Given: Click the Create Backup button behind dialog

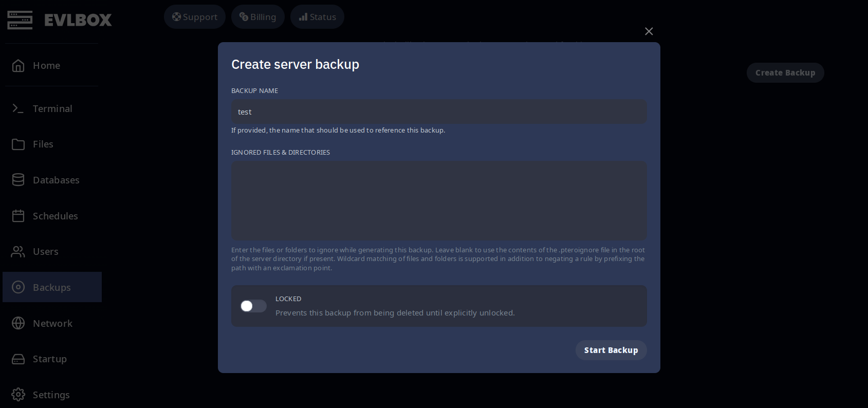Looking at the screenshot, I should pos(785,73).
